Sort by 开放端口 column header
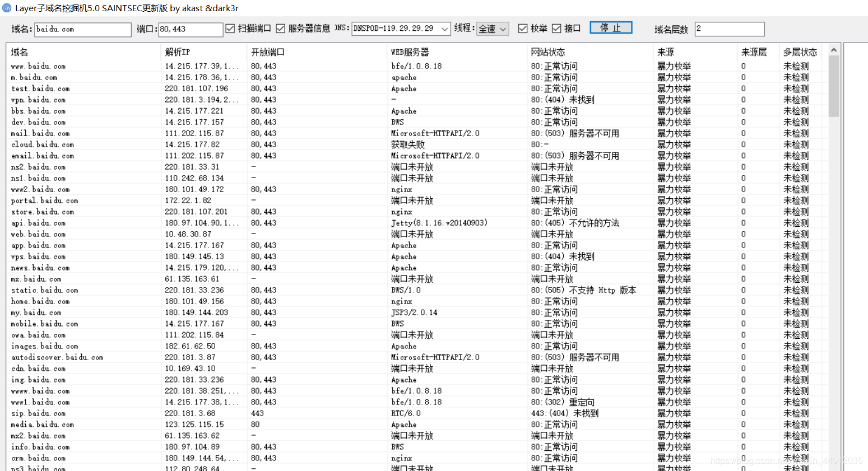This screenshot has width=868, height=471. pyautogui.click(x=317, y=52)
